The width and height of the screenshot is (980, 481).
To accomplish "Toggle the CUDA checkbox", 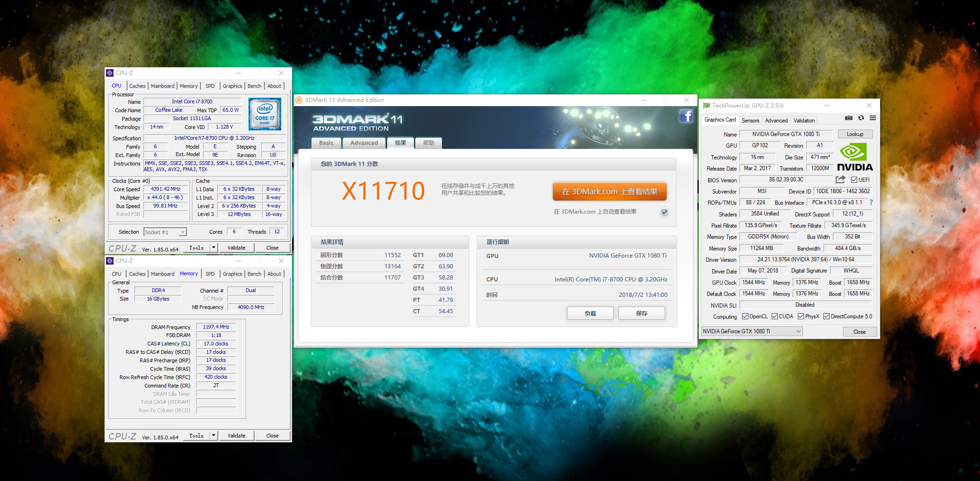I will click(x=774, y=316).
